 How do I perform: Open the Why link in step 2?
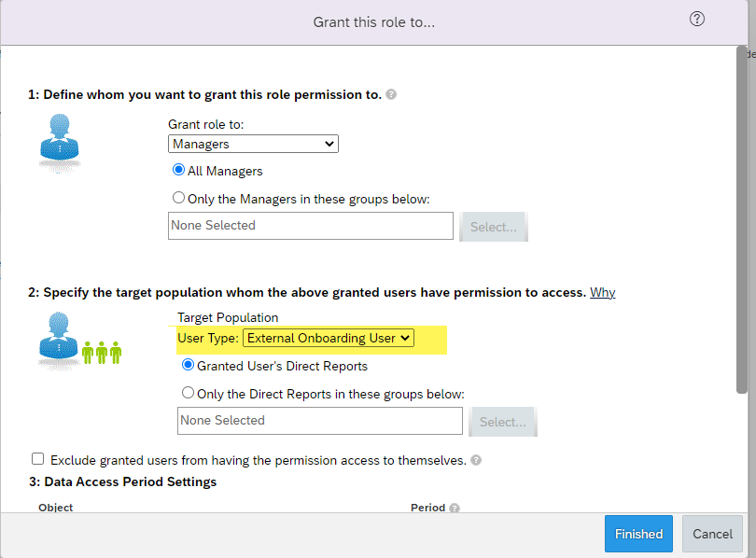point(603,292)
